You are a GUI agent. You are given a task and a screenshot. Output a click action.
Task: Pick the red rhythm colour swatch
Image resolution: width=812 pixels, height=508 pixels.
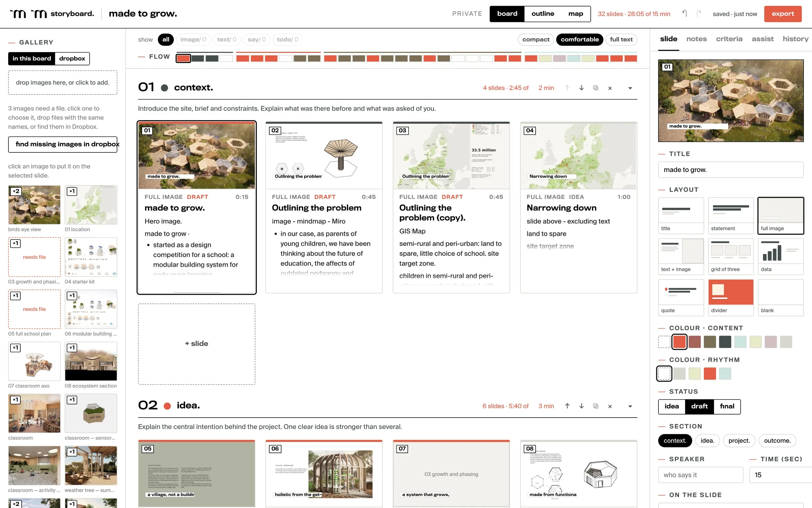(x=710, y=374)
